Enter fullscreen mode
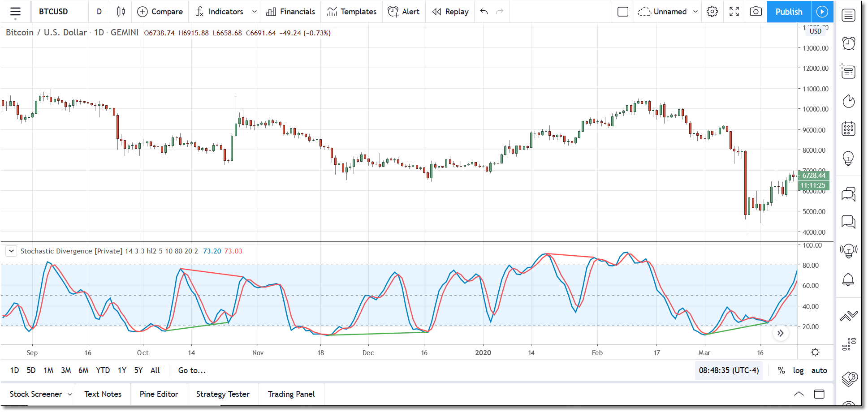This screenshot has width=868, height=412. pos(734,12)
